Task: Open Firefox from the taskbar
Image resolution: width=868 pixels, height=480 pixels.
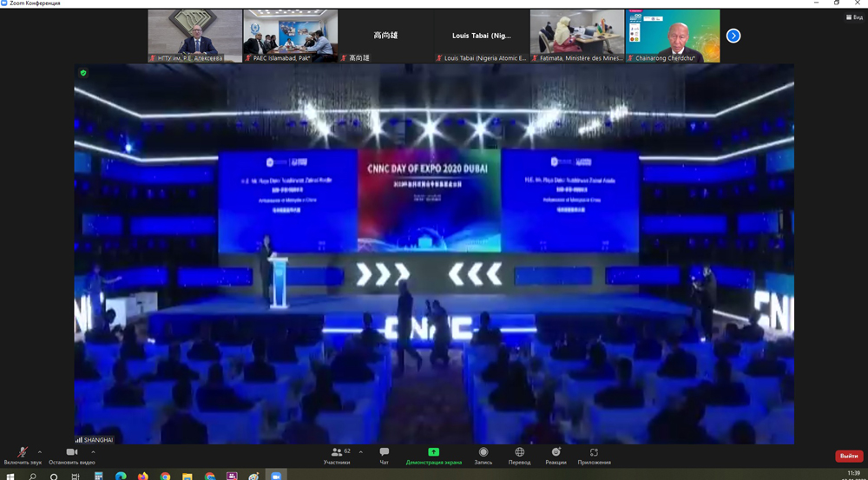Action: click(143, 476)
